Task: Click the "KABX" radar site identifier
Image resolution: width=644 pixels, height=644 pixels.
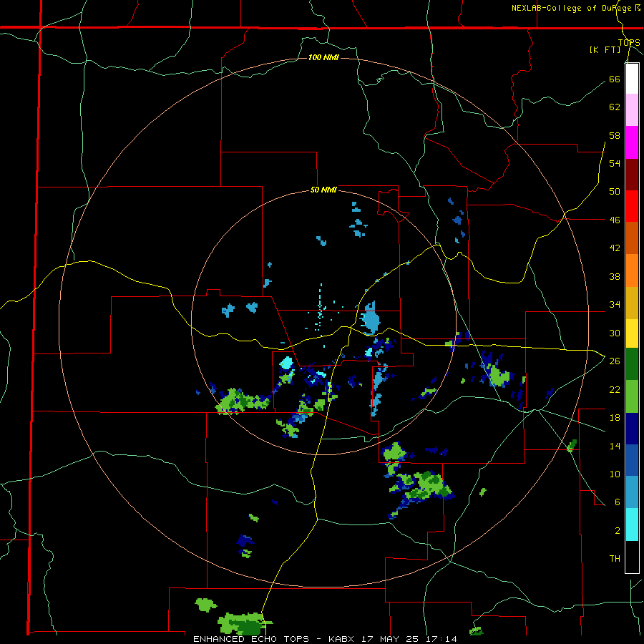Action: click(x=343, y=639)
